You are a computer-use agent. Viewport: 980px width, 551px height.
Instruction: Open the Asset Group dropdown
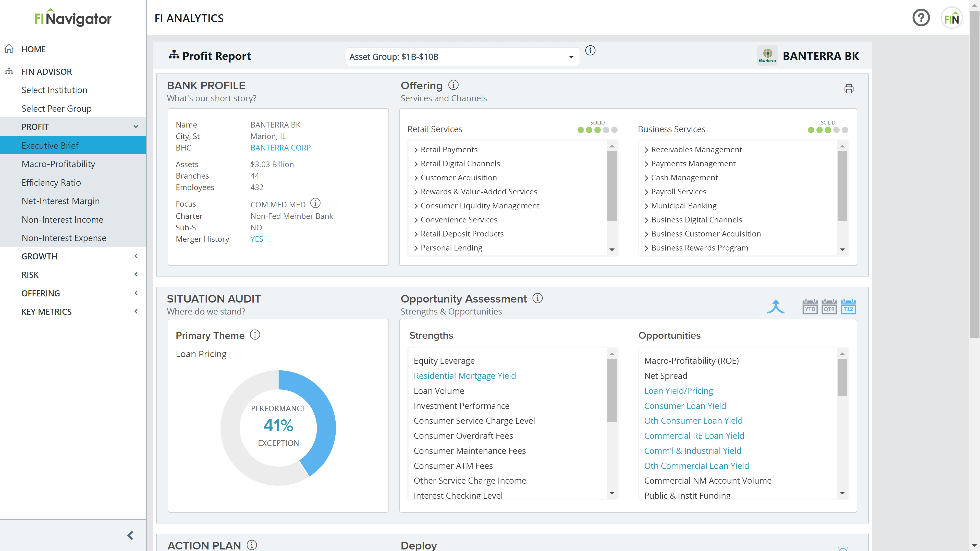tap(462, 57)
